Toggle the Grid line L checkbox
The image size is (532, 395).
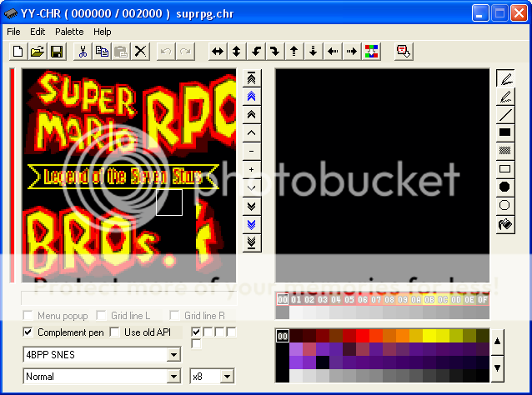[x=101, y=316]
